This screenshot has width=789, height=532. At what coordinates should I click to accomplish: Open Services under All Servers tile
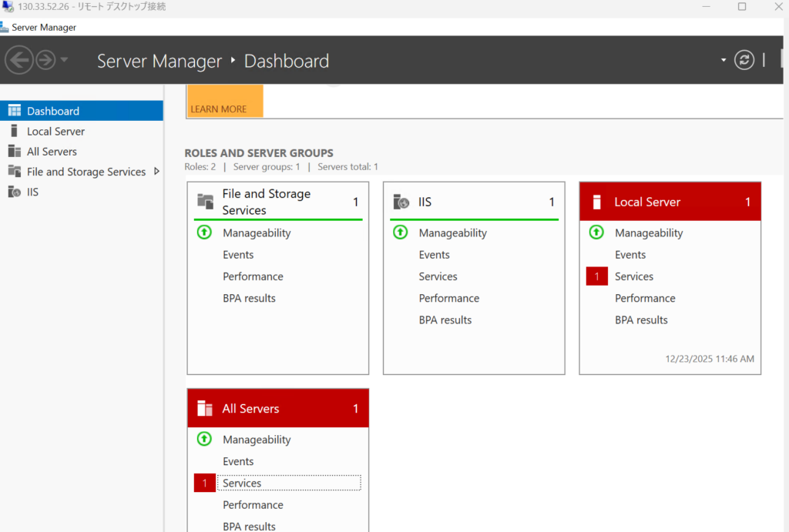(242, 483)
